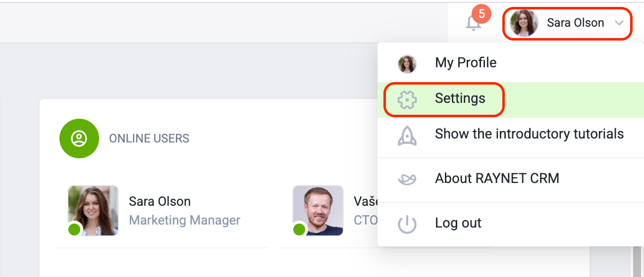Click the ONLINE USERS heading

(149, 138)
